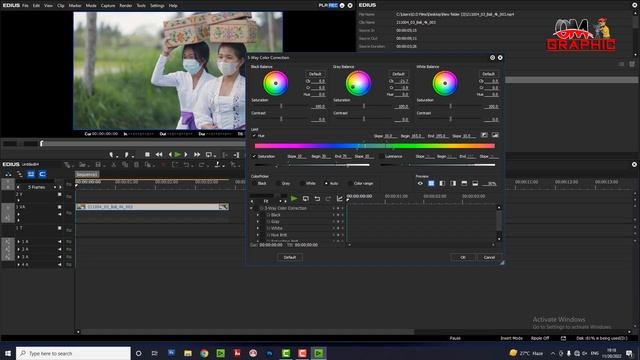
Task: Open color correction dialog settings gear icon
Action: coord(492,58)
